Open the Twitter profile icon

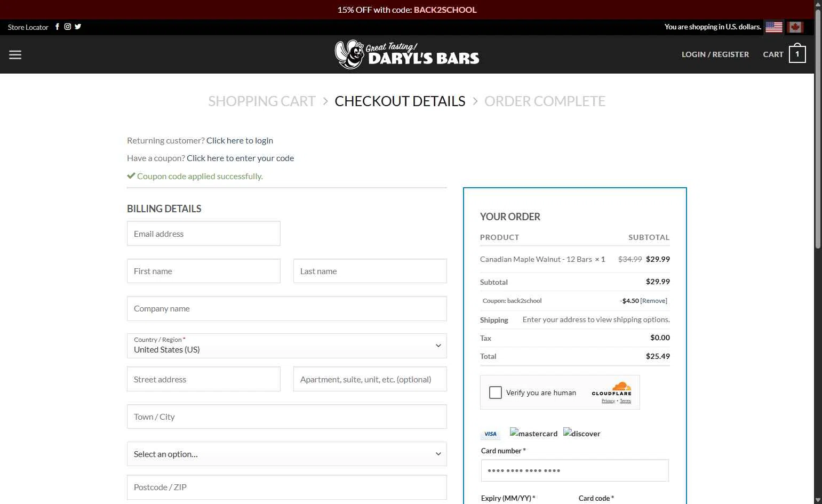[78, 27]
